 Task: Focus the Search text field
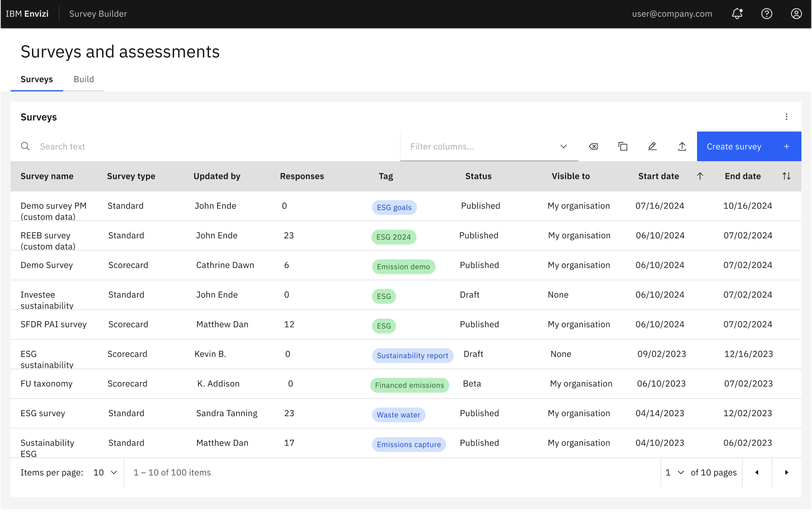point(205,146)
